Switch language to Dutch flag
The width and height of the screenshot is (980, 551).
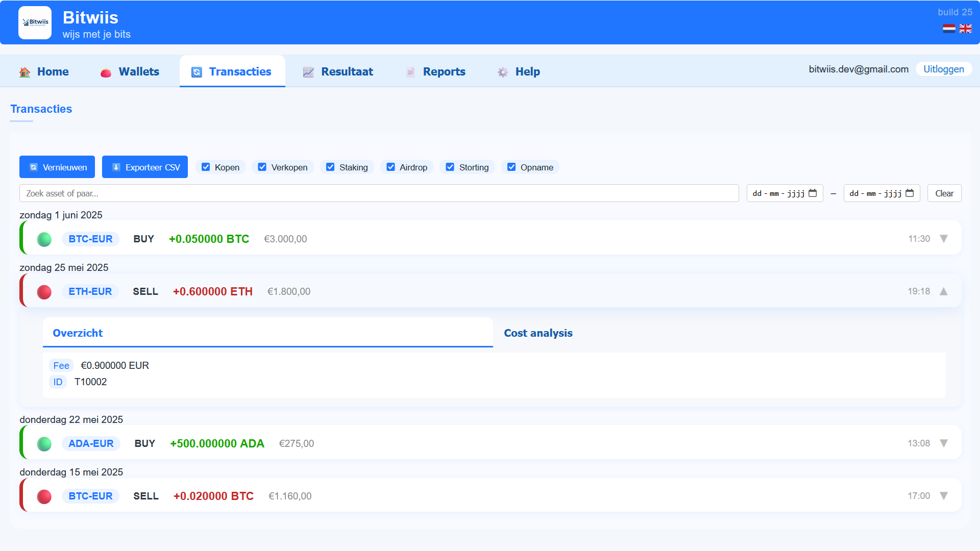[949, 29]
